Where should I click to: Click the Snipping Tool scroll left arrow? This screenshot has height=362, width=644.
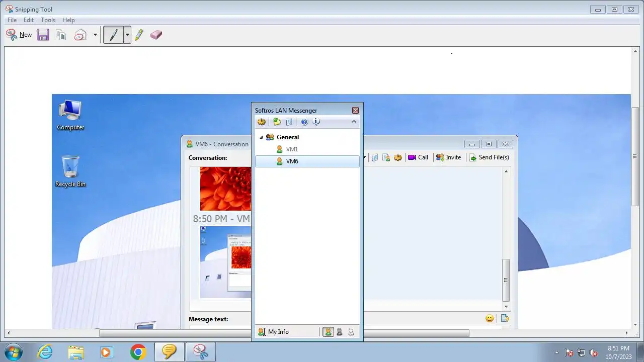pyautogui.click(x=8, y=333)
